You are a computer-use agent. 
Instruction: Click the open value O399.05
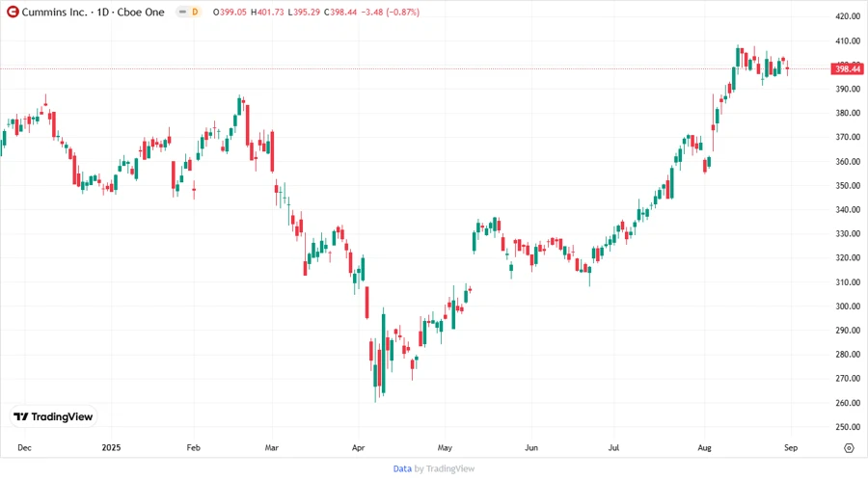(x=230, y=13)
